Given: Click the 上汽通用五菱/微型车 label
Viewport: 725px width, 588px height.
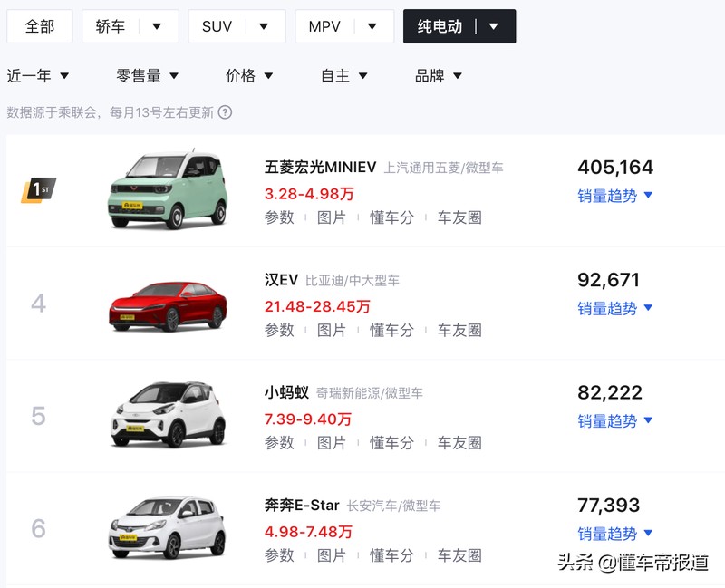Looking at the screenshot, I should (444, 168).
